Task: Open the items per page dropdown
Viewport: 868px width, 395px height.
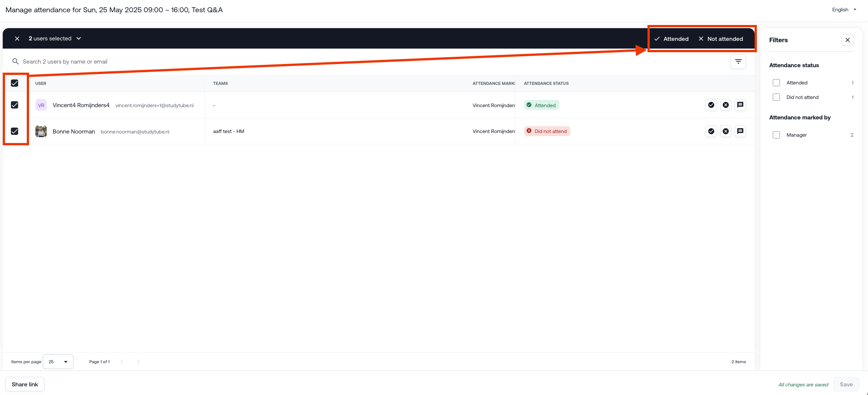Action: point(58,362)
